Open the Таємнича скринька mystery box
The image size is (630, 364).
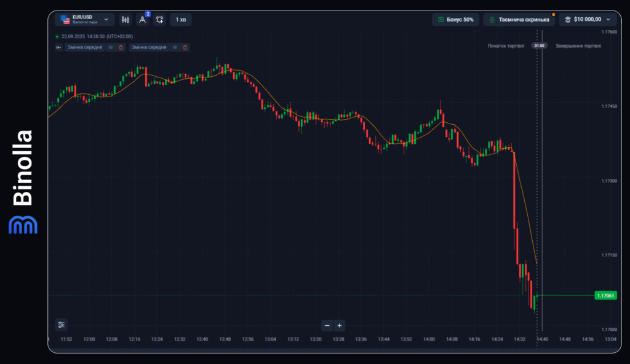coord(519,20)
